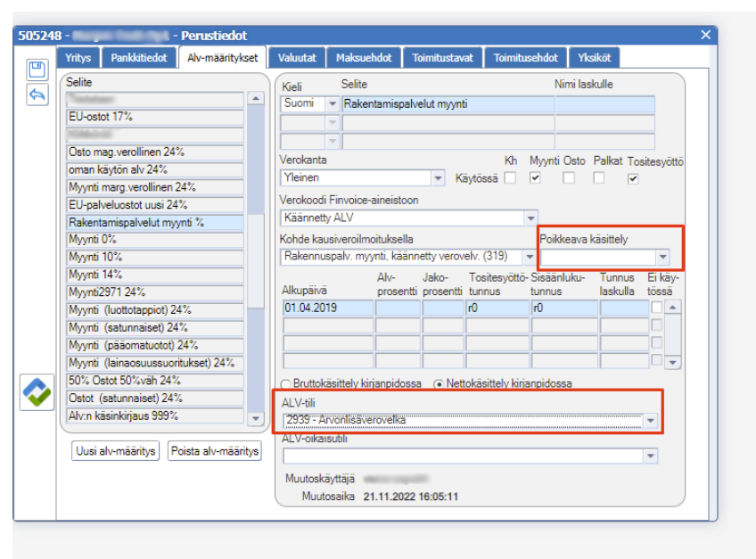Select Myynti marg.verollinen 24% row
The image size is (756, 559).
pyautogui.click(x=155, y=187)
